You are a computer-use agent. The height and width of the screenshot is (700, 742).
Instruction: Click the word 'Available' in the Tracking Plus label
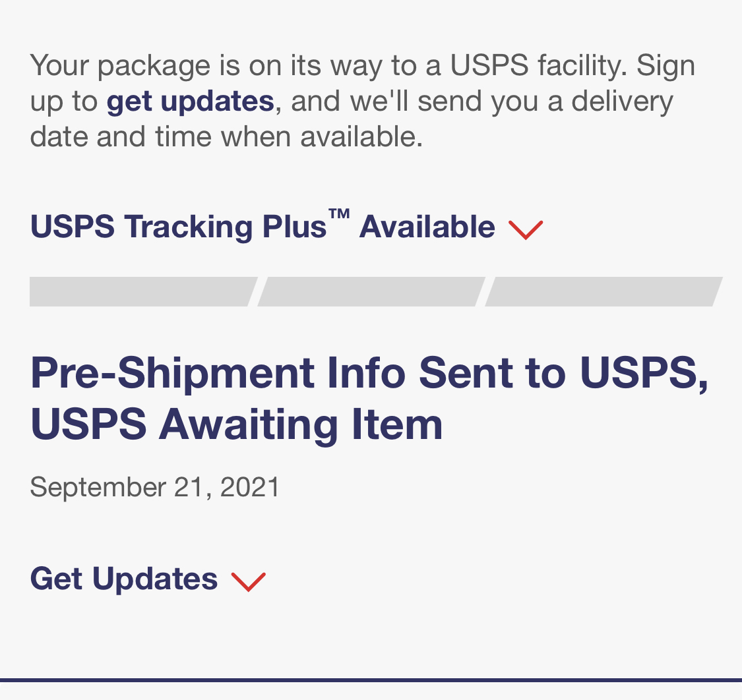427,227
